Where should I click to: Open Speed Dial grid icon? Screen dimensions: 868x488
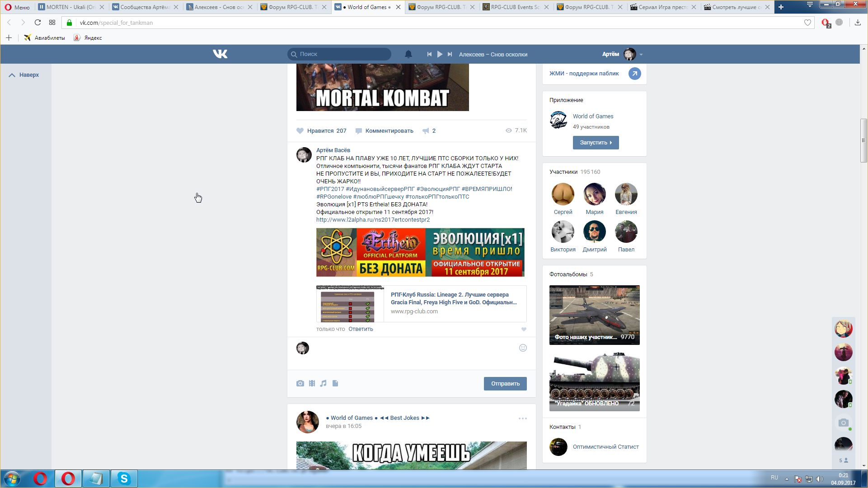click(x=52, y=23)
